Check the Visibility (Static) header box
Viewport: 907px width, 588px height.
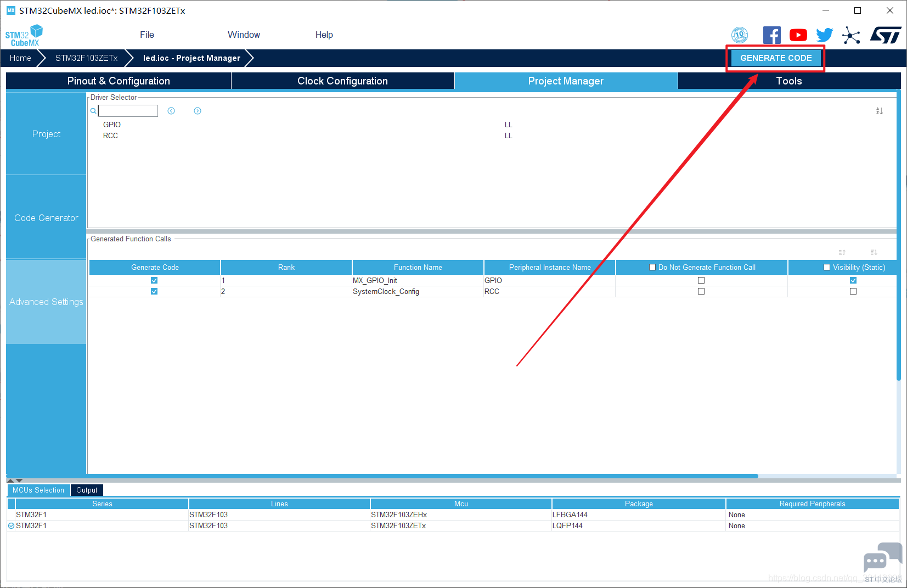tap(827, 267)
